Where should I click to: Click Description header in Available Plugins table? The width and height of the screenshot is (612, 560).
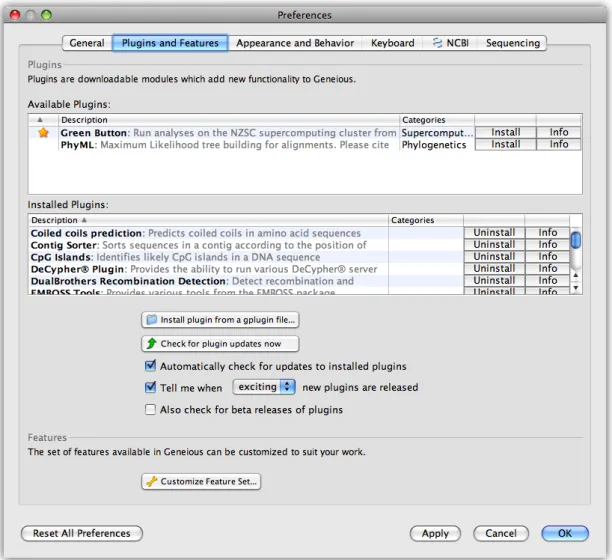coord(229,120)
